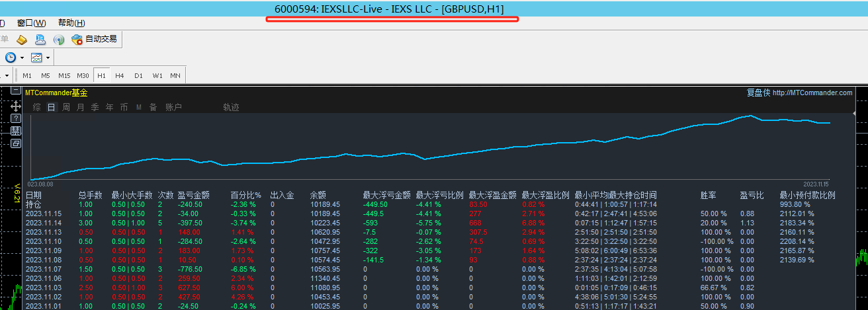The width and height of the screenshot is (868, 310).
Task: Open the 帮助(H) menu
Action: coord(71,23)
